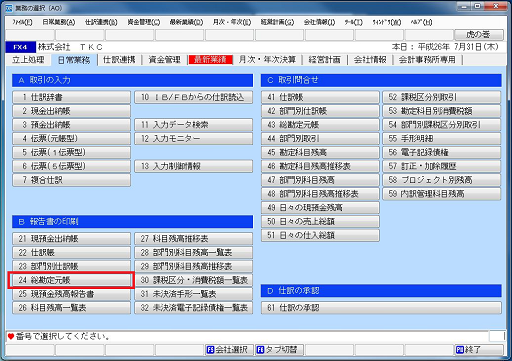Switch to the red 最新業績 tab
The width and height of the screenshot is (512, 361).
click(x=210, y=60)
